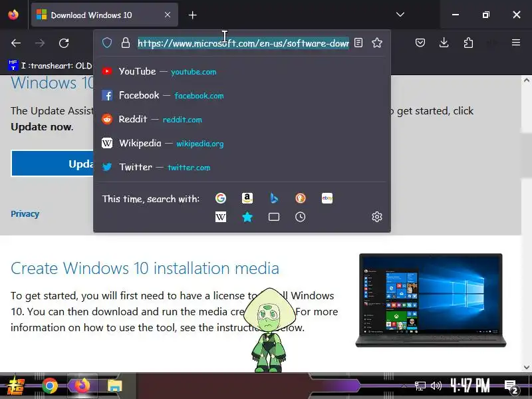Click the page scrollbar down arrow
The height and width of the screenshot is (399, 532).
coord(526,367)
